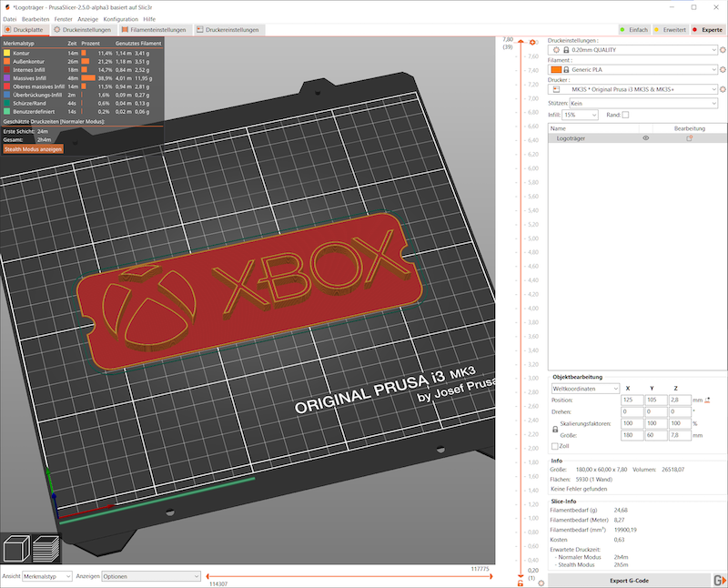The image size is (728, 588).
Task: Expand the Infill percentage dropdown
Action: click(594, 115)
